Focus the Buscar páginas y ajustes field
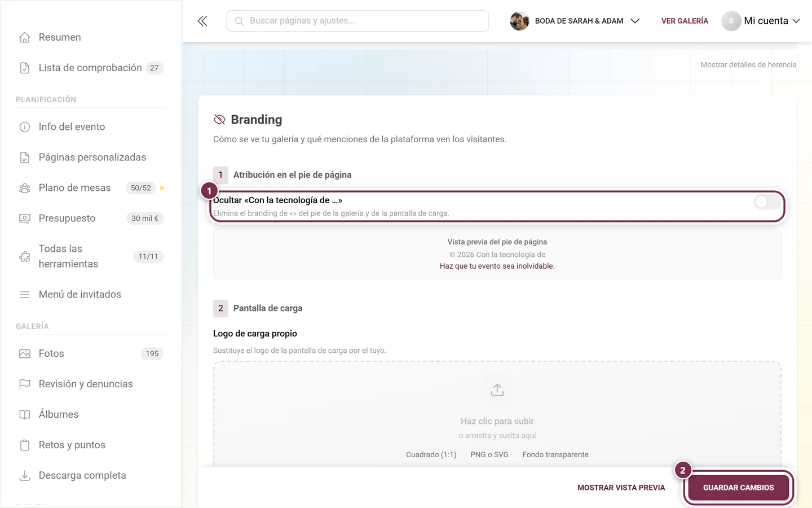This screenshot has width=812, height=508. (x=358, y=21)
